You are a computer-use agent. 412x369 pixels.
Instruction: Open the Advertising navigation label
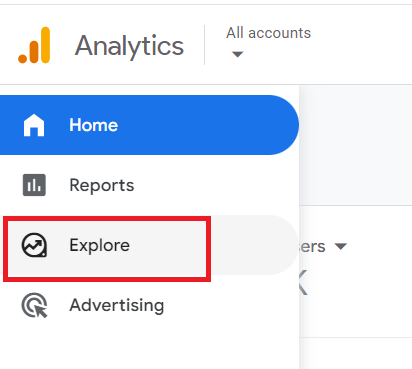point(117,305)
